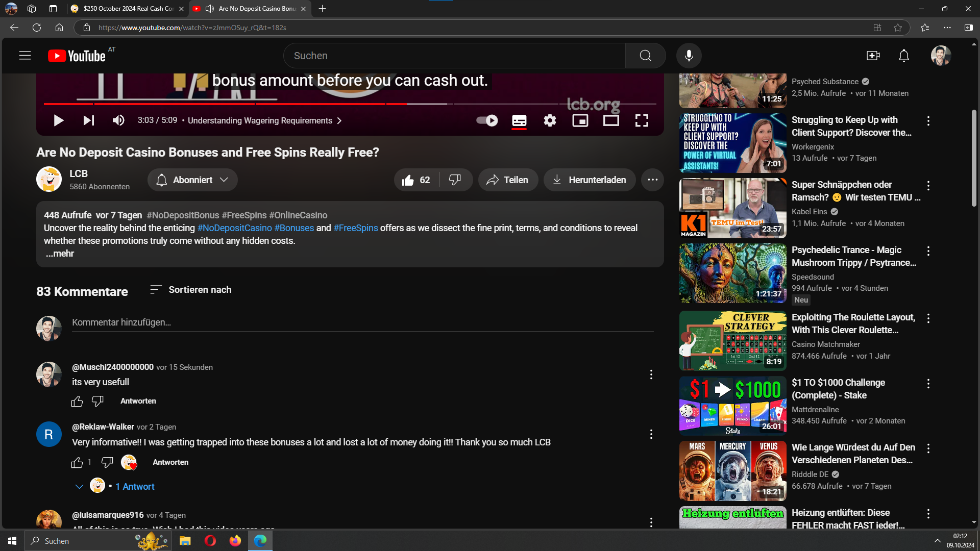Select the Are No Deposit Casino Bonuses tab

250,9
